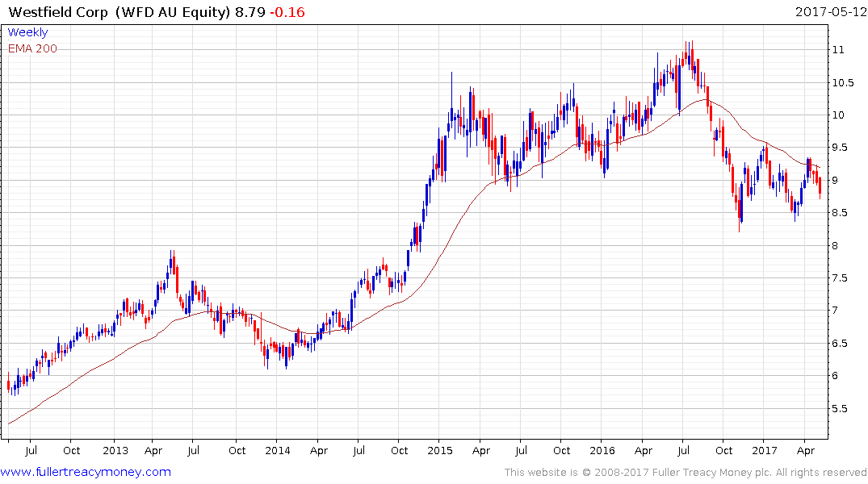Viewport: 868px width, 484px height.
Task: Click the 2016 year label on time axis
Action: (x=602, y=450)
